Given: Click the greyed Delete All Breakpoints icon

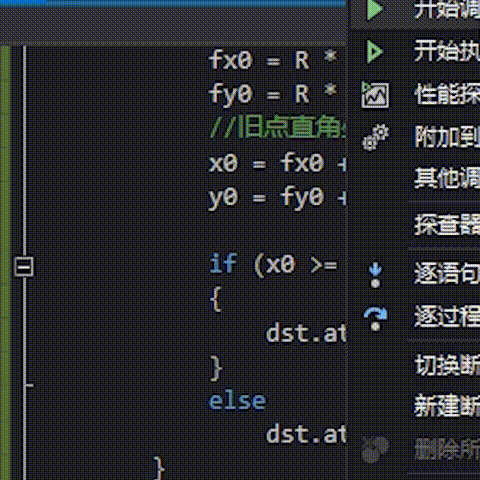Looking at the screenshot, I should (375, 449).
